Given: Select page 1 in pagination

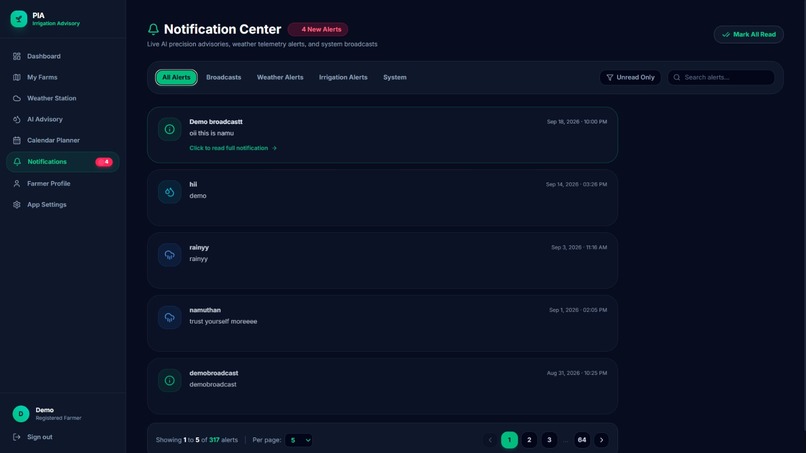Looking at the screenshot, I should (x=509, y=440).
